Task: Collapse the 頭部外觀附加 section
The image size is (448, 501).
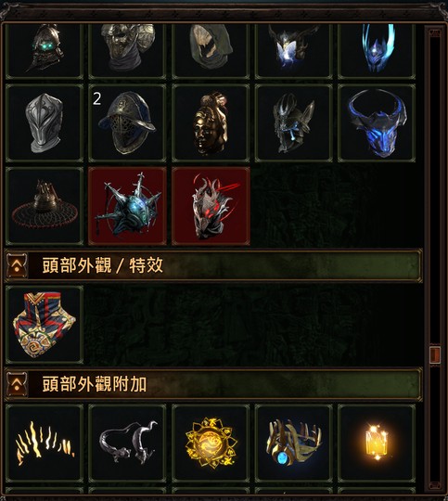Action: click(x=17, y=384)
